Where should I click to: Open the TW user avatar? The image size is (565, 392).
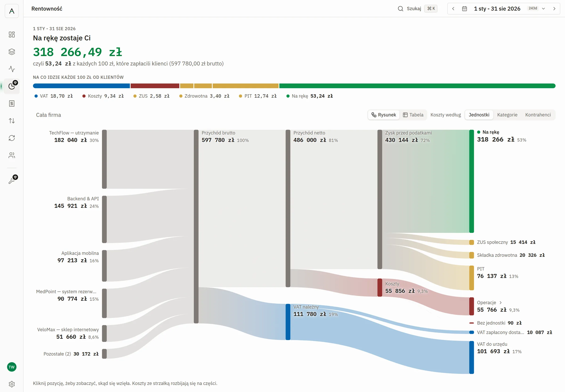(x=12, y=367)
